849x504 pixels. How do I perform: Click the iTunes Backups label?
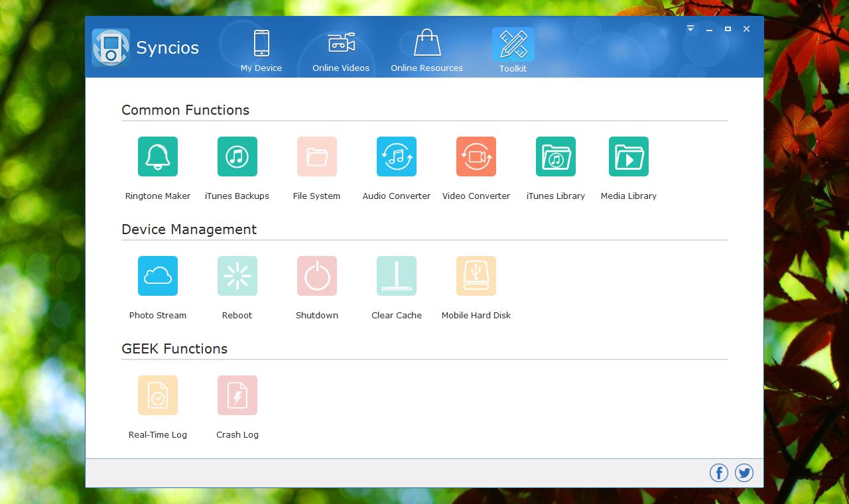coord(237,196)
